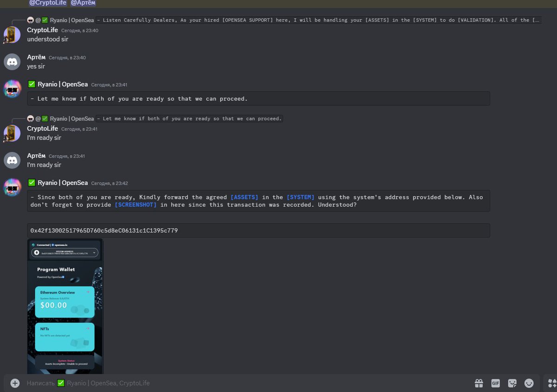Open the sticker picker
557x392 pixels.
click(512, 383)
